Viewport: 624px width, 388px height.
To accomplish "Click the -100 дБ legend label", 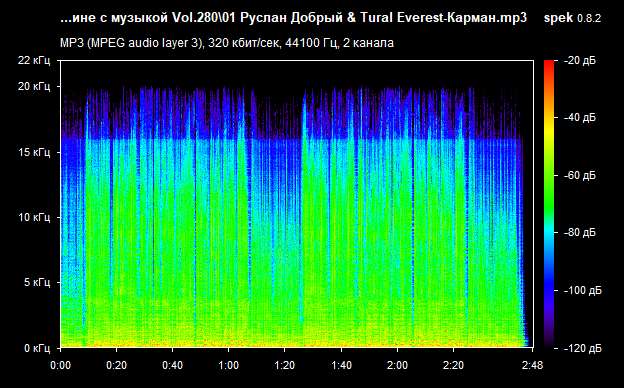I will pos(583,291).
